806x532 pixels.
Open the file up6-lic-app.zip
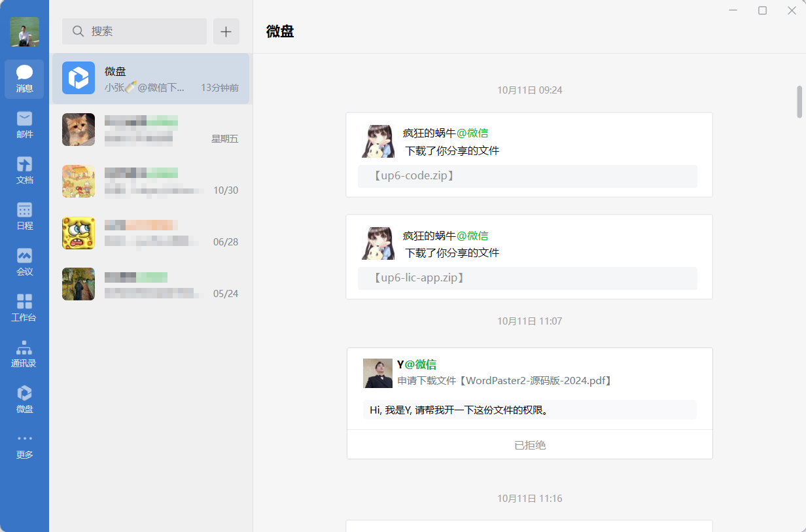point(527,278)
